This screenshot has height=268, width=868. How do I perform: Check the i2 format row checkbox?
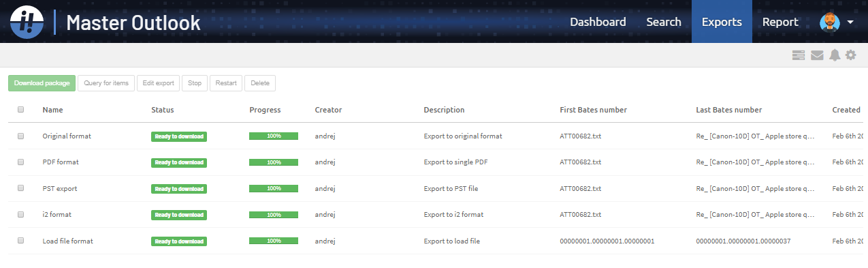(x=21, y=214)
